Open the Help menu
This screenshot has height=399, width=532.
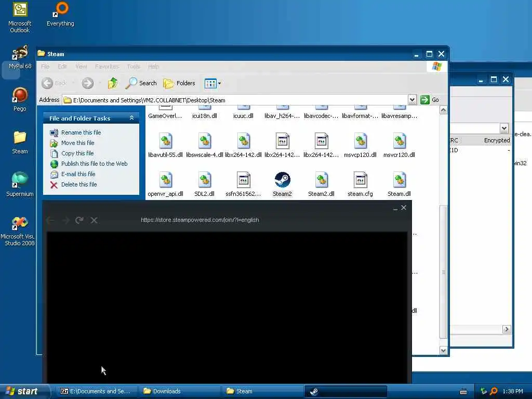pos(153,66)
